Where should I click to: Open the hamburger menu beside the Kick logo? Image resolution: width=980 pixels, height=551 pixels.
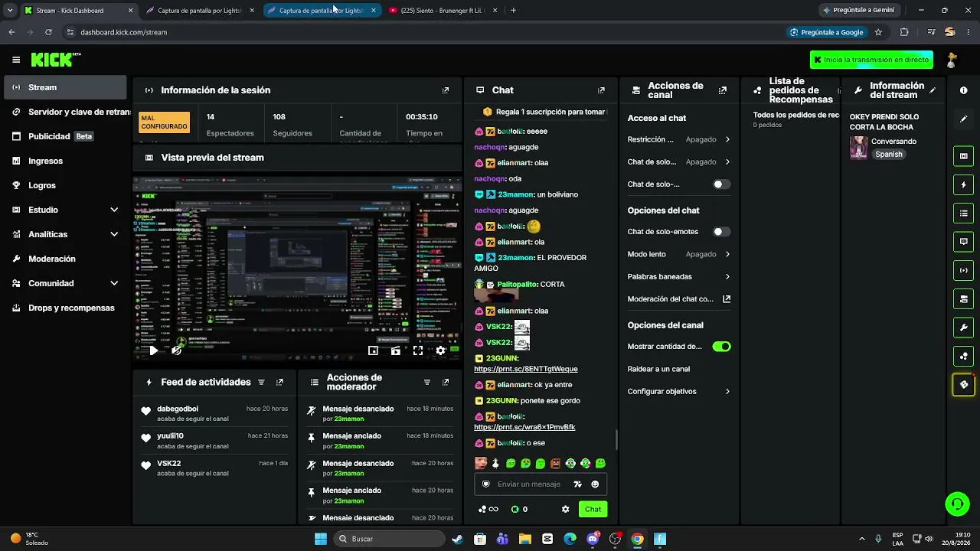click(x=16, y=60)
